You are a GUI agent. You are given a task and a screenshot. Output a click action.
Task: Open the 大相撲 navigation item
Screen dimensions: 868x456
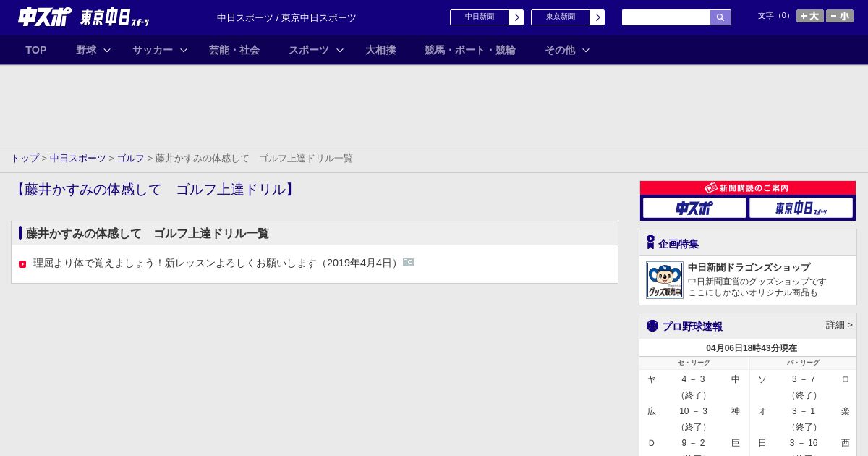[380, 50]
